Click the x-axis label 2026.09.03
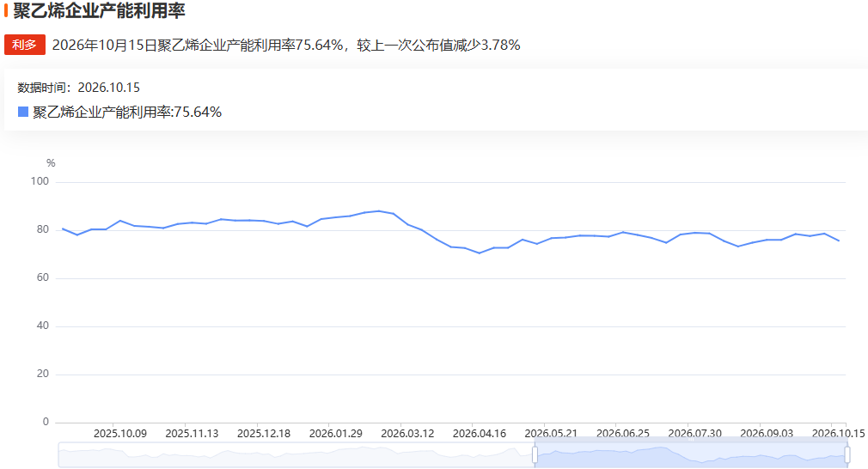Image resolution: width=868 pixels, height=469 pixels. (x=767, y=434)
